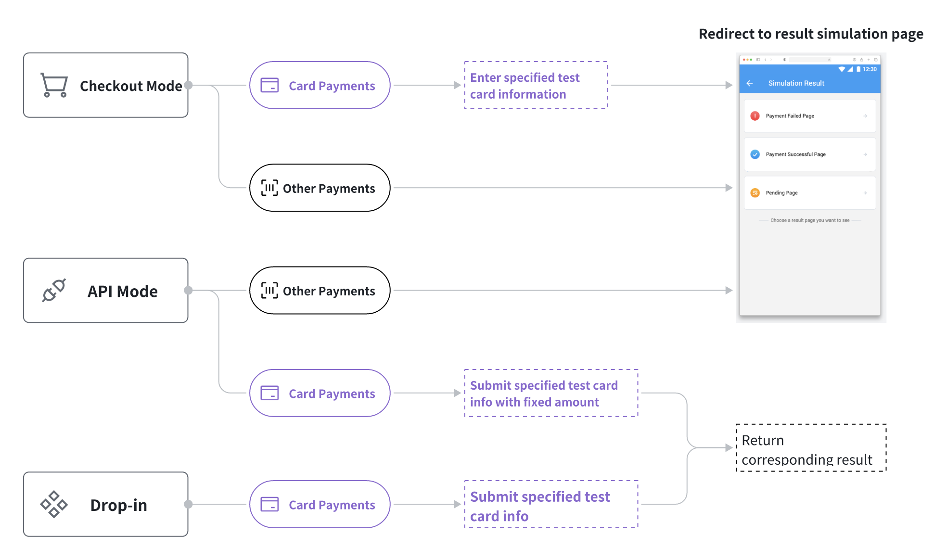
Task: Click the Redirect to result simulation page heading
Action: pos(811,34)
